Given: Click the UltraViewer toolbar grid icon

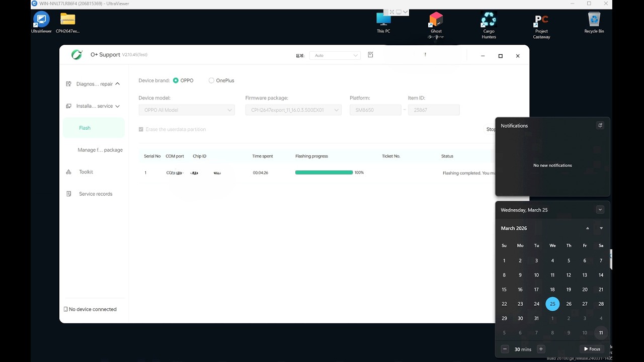Looking at the screenshot, I should 385,12.
